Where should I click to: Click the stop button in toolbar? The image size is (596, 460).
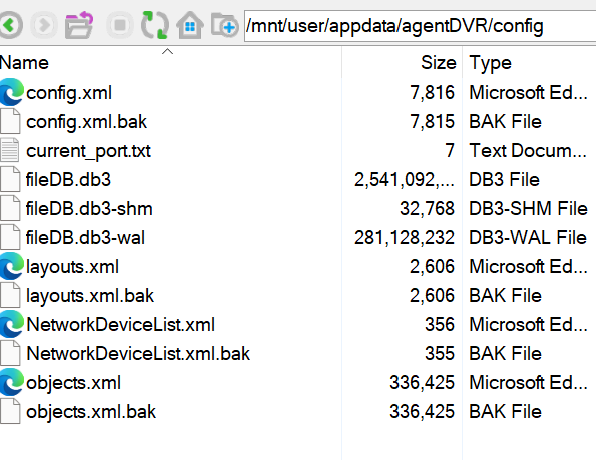pyautogui.click(x=120, y=25)
